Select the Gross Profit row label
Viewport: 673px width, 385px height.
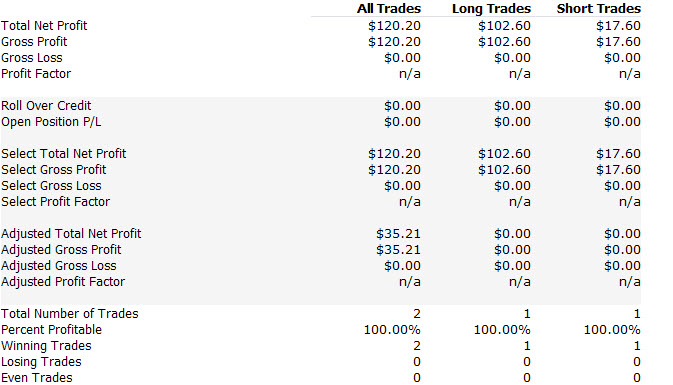coord(34,42)
